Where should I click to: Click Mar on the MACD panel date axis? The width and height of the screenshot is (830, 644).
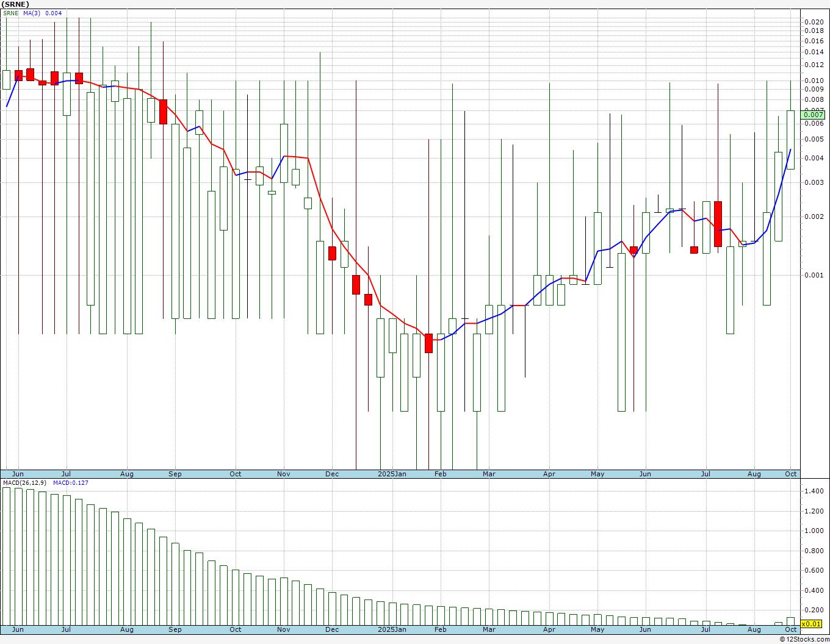tap(489, 629)
